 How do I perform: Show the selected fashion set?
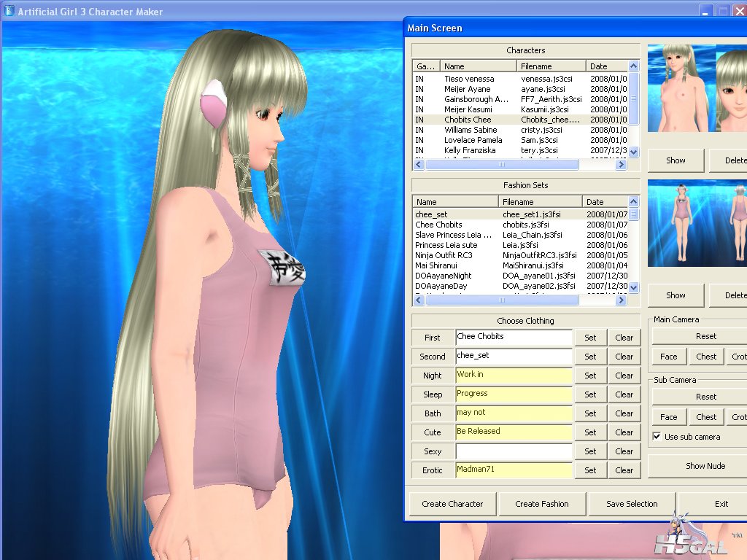[676, 295]
